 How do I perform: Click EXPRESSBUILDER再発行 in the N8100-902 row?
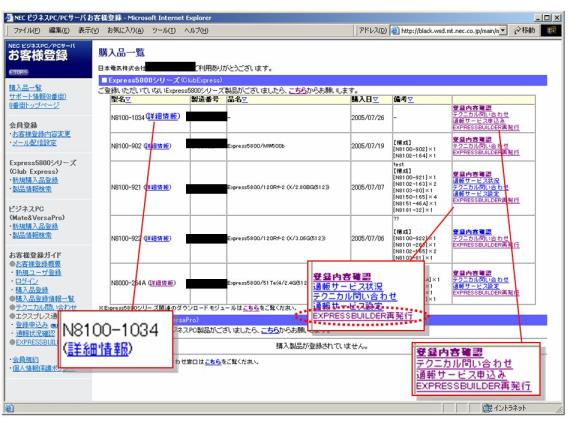point(486,152)
